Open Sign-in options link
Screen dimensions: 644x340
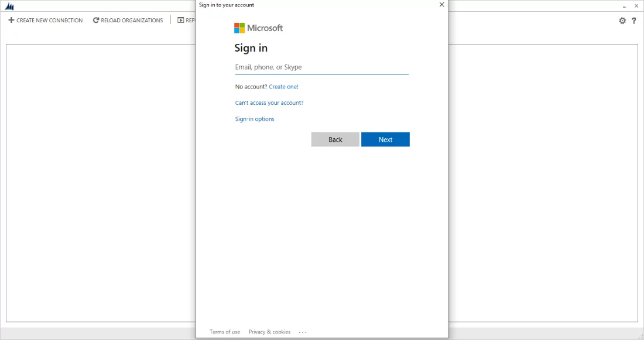(255, 119)
